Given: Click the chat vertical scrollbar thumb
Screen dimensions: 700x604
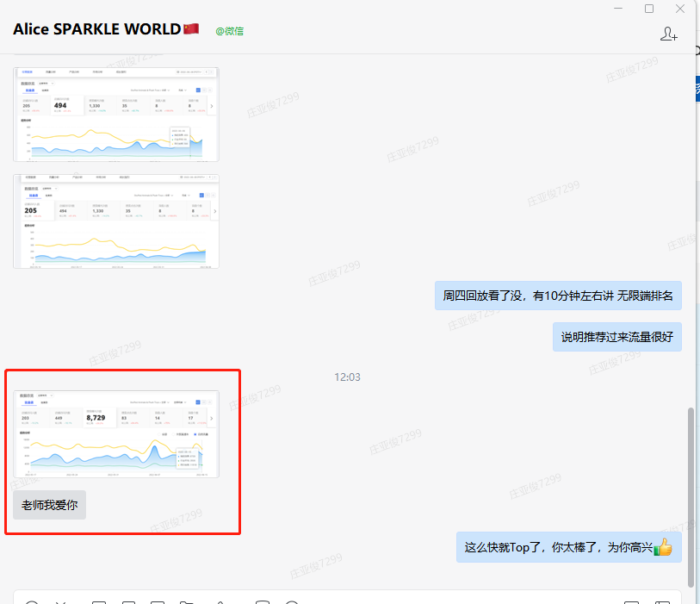Looking at the screenshot, I should (691, 497).
